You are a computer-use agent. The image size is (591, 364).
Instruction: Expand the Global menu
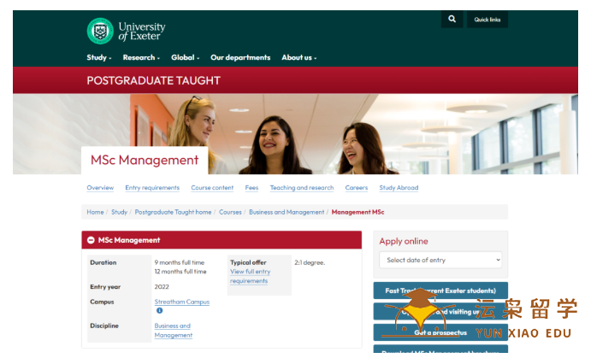click(x=185, y=57)
